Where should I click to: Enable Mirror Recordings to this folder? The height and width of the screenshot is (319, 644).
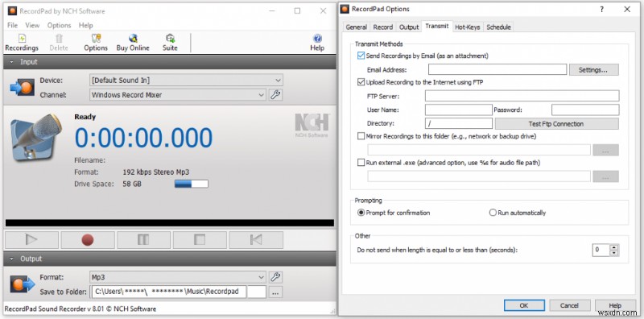point(361,136)
